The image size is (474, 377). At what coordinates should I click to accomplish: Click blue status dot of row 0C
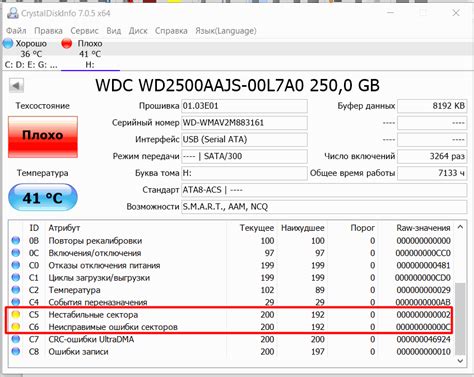pyautogui.click(x=16, y=253)
